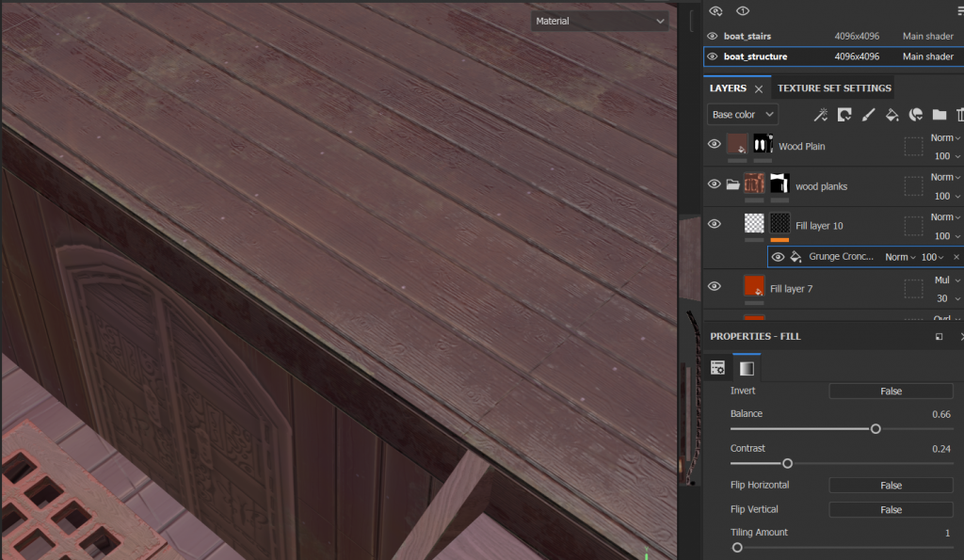The height and width of the screenshot is (560, 964).
Task: Click the Tiling Amount value 1 field
Action: (x=947, y=533)
